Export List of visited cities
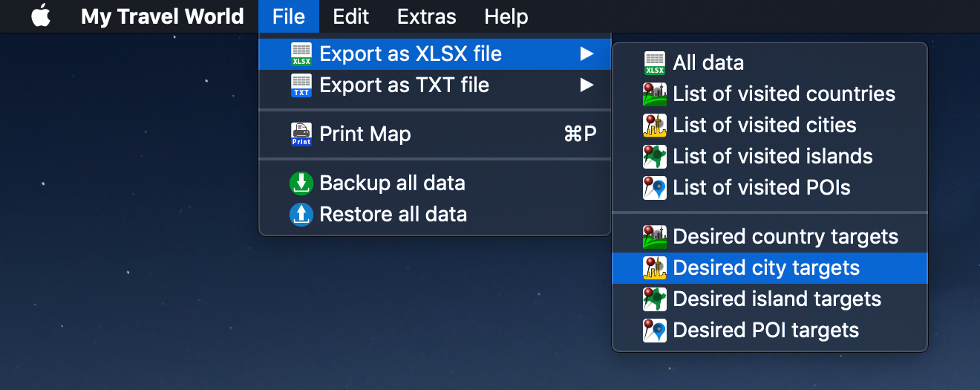The image size is (980, 390). pyautogui.click(x=770, y=126)
